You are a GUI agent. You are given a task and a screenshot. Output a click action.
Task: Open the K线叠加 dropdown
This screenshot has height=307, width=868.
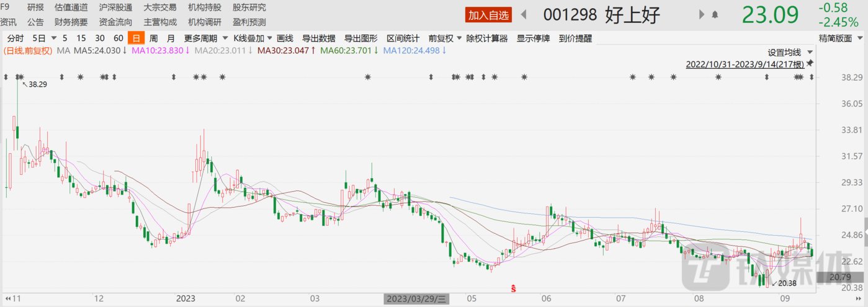coord(253,38)
